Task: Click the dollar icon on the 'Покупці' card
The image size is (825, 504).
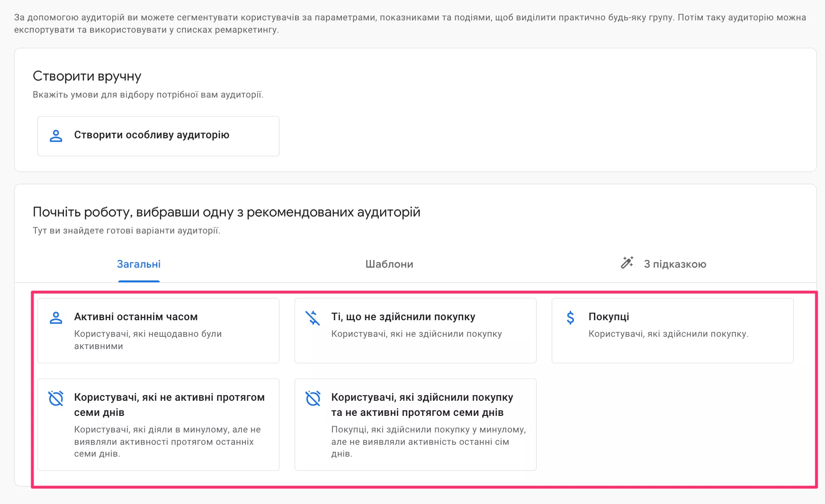Action: 571,316
